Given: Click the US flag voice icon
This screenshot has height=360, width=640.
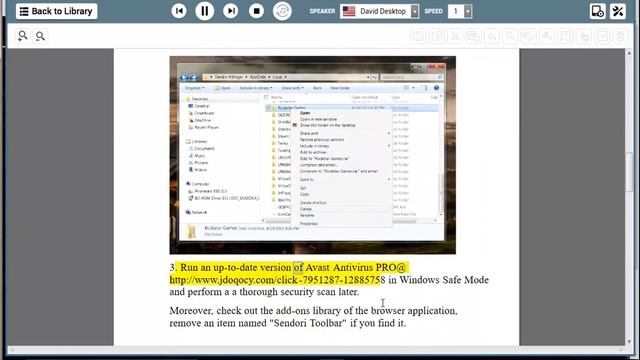Looking at the screenshot, I should (x=349, y=11).
